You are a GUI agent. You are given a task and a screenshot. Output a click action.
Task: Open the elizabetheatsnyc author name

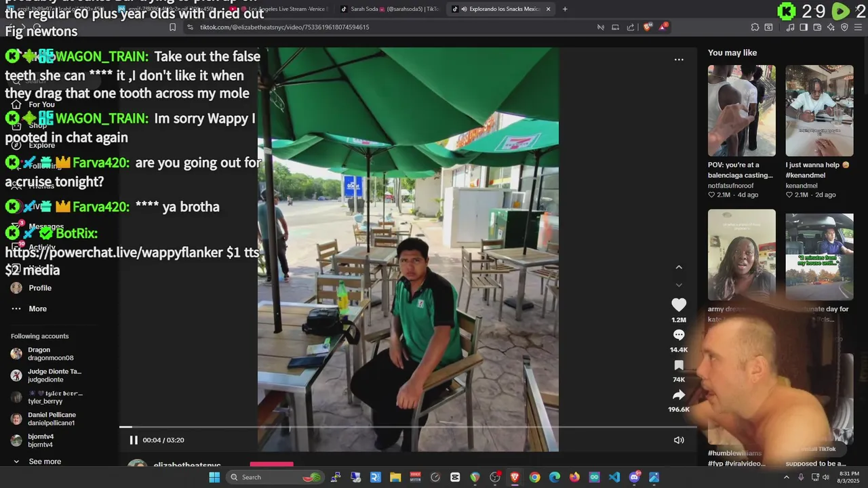[x=187, y=466]
